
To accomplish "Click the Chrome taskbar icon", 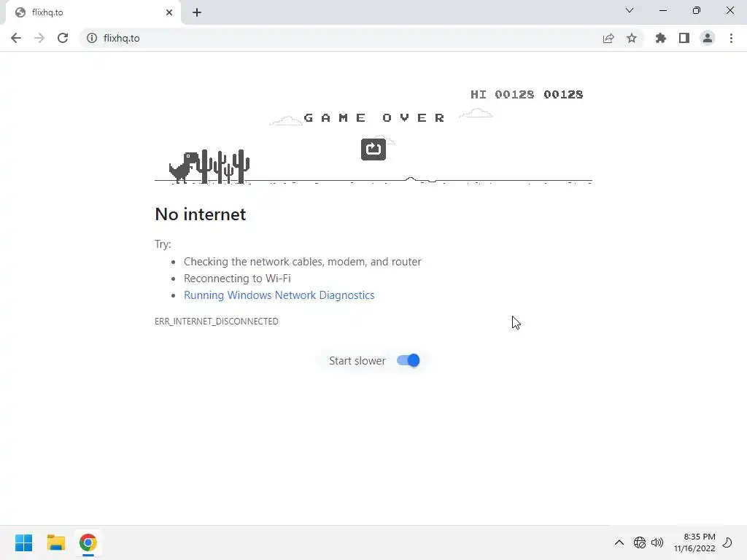I will pyautogui.click(x=88, y=542).
